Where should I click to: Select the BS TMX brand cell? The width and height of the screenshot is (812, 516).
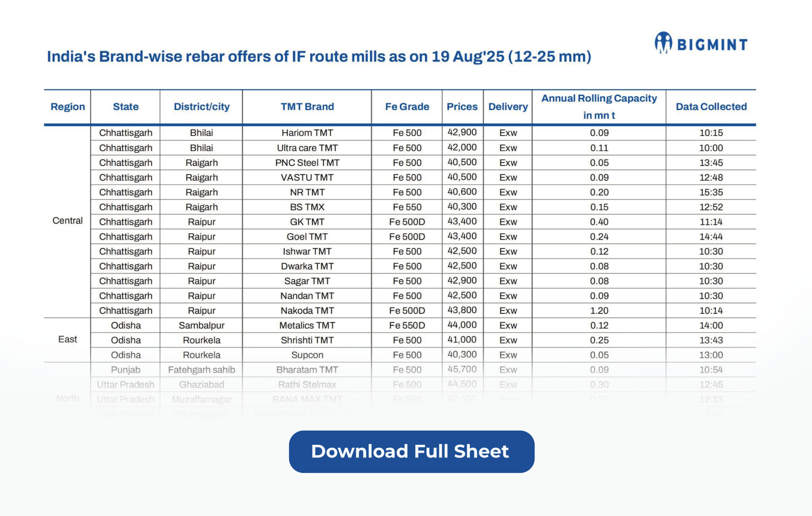307,207
